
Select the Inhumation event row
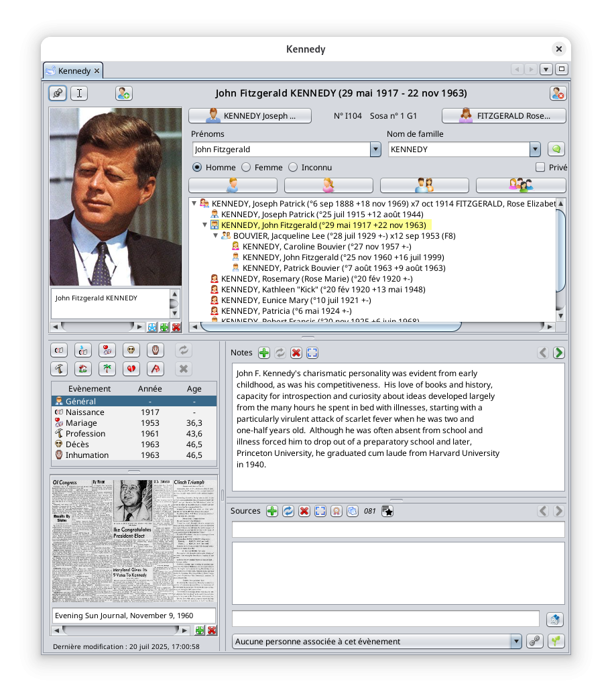click(134, 455)
